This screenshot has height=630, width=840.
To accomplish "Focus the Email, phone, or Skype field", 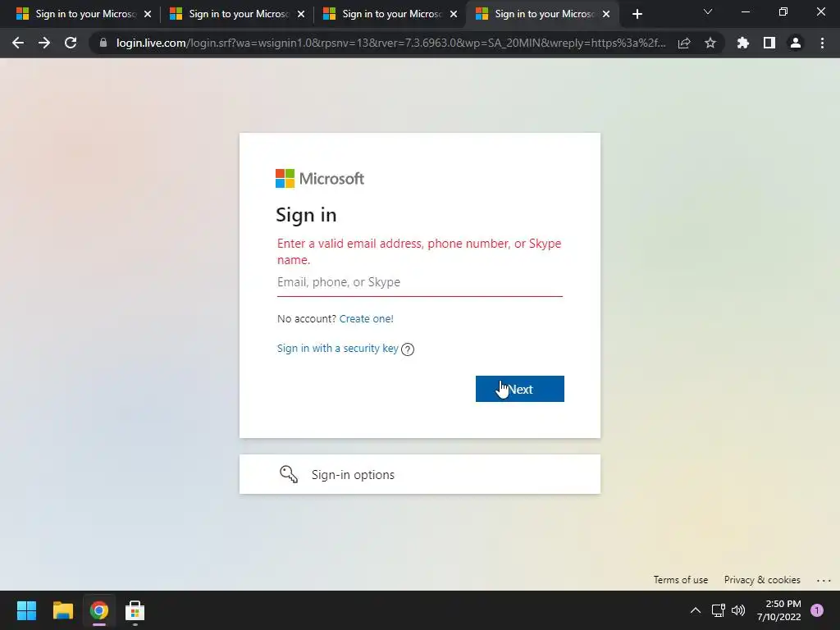I will pos(420,282).
